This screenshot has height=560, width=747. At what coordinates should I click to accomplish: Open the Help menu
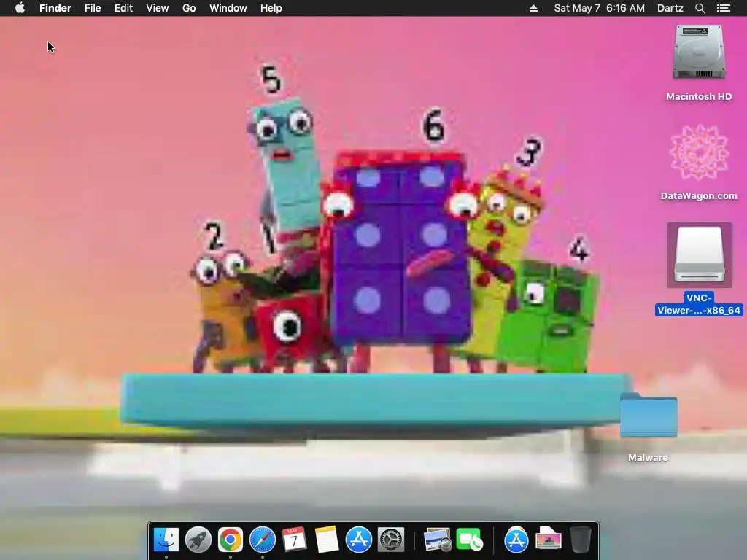click(x=271, y=8)
